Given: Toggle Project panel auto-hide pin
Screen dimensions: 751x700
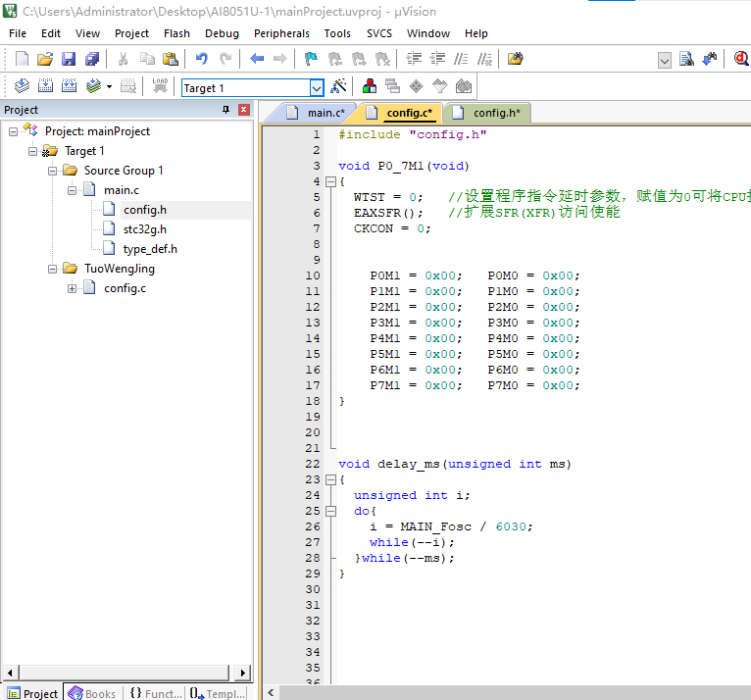Looking at the screenshot, I should [225, 110].
